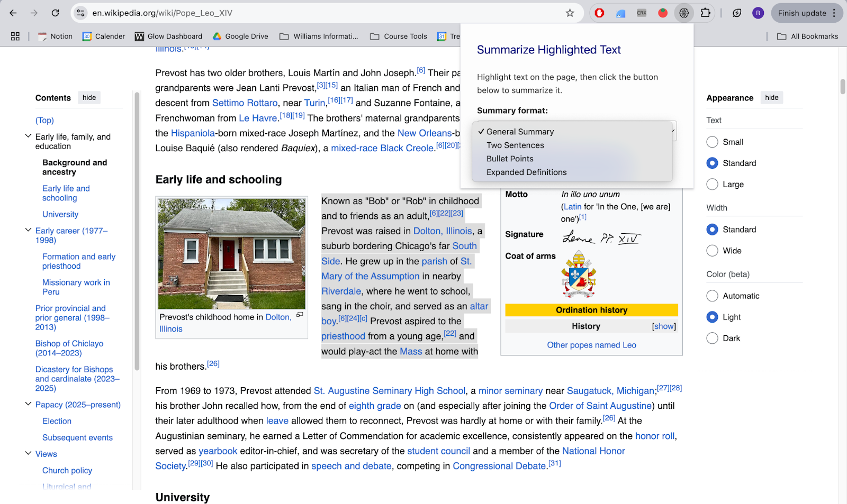Image resolution: width=847 pixels, height=504 pixels.
Task: Hide the Contents sidebar
Action: (x=89, y=98)
